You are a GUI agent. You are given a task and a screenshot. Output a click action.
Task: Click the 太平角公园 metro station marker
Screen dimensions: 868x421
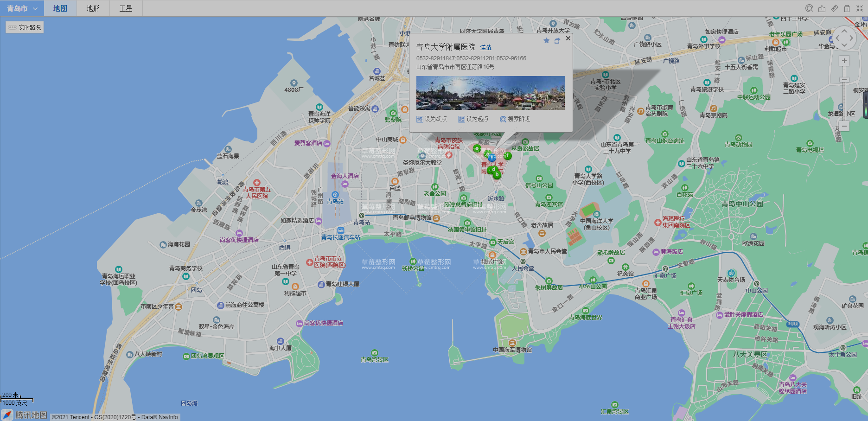point(843,348)
